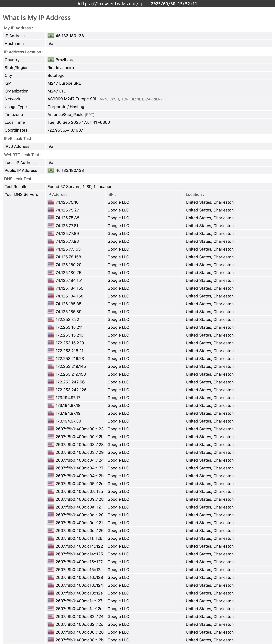Image resolution: width=275 pixels, height=644 pixels.
Task: Click the US flag beside 2607:f8b0:400c:c00::123
Action: click(x=51, y=429)
